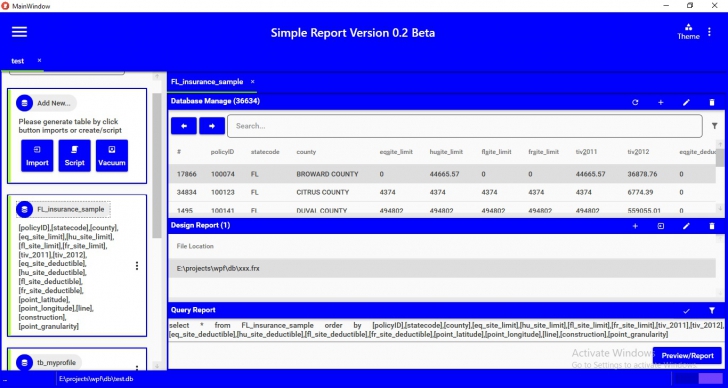728x388 pixels.
Task: Select report file E:\projects\wpf\db\xxx.frx
Action: [x=442, y=268]
